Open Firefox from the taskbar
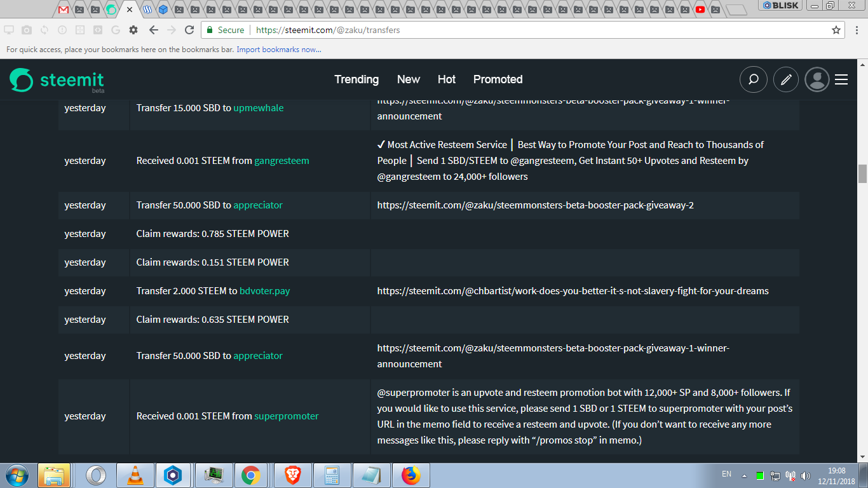Screen dimensions: 868x488 411,475
